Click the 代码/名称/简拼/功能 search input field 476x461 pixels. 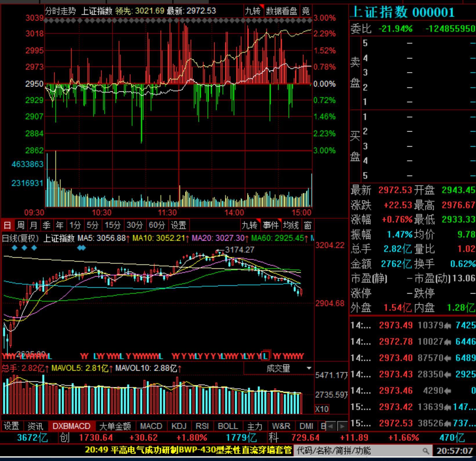(357, 451)
